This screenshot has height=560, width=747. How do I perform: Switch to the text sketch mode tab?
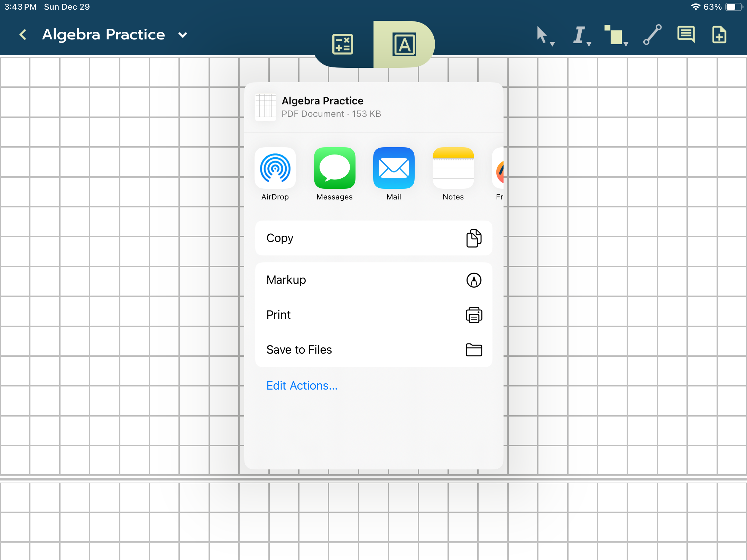404,44
